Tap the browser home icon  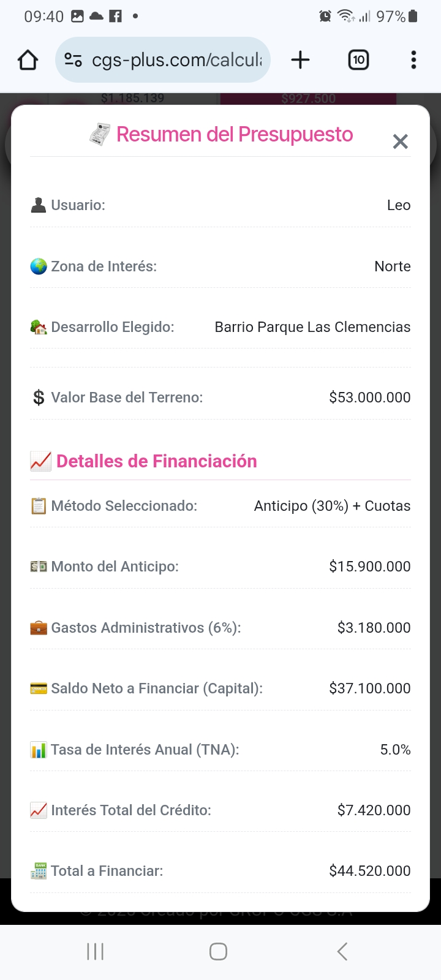[28, 60]
